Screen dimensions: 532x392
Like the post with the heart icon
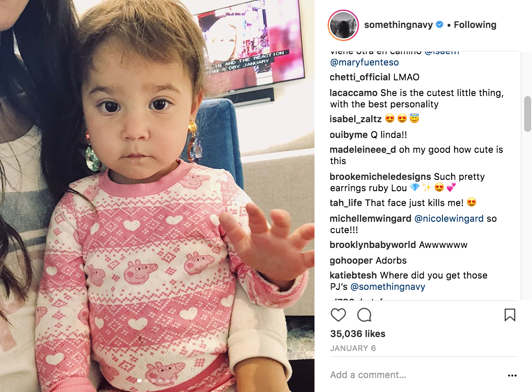point(338,315)
